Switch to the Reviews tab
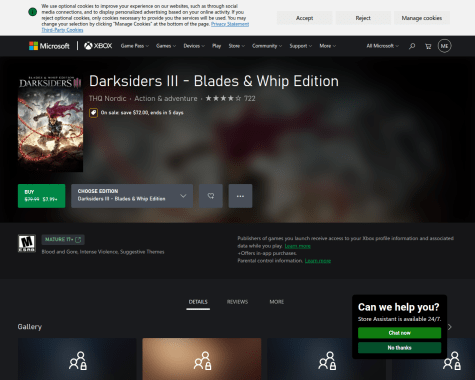The height and width of the screenshot is (380, 475). [237, 302]
